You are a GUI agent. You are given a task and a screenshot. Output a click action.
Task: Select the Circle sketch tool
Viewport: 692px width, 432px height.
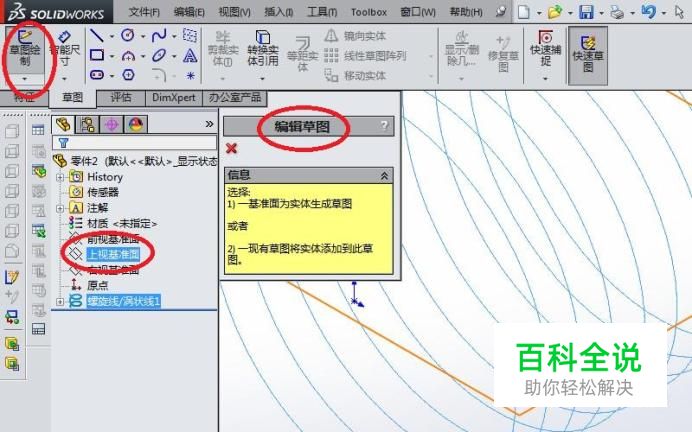click(128, 35)
